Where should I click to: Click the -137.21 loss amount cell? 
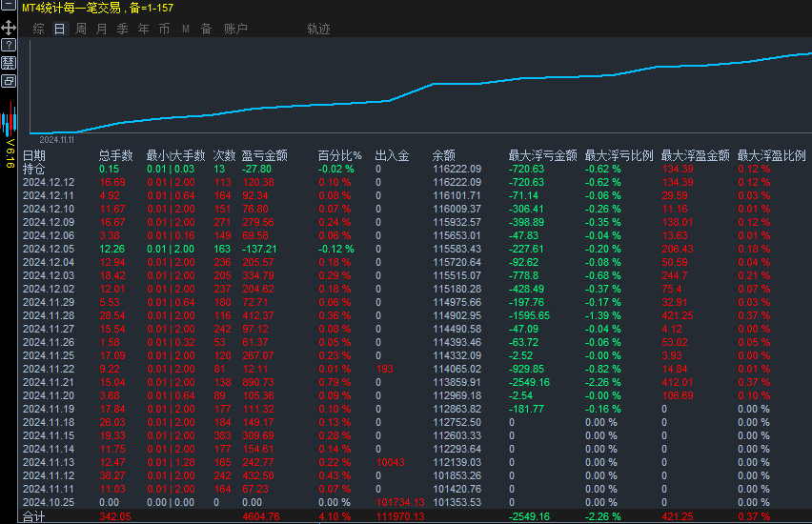(x=259, y=249)
